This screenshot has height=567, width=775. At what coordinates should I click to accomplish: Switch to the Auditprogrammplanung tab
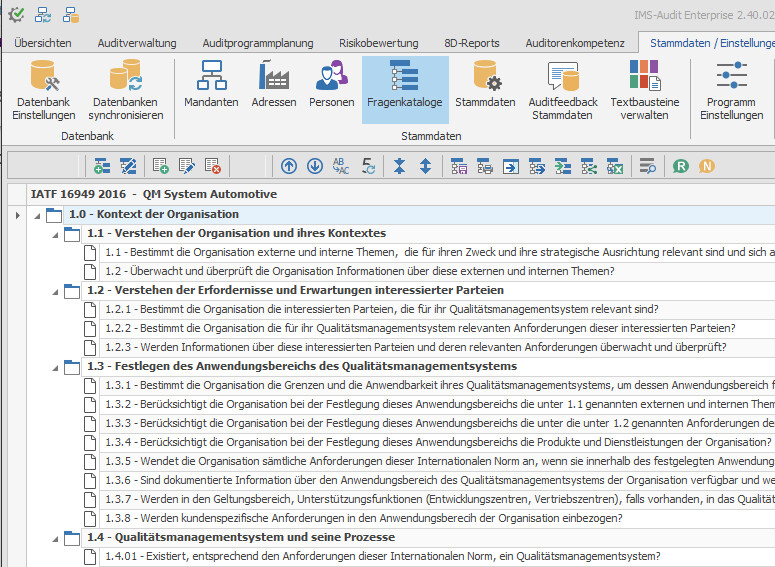pyautogui.click(x=258, y=43)
